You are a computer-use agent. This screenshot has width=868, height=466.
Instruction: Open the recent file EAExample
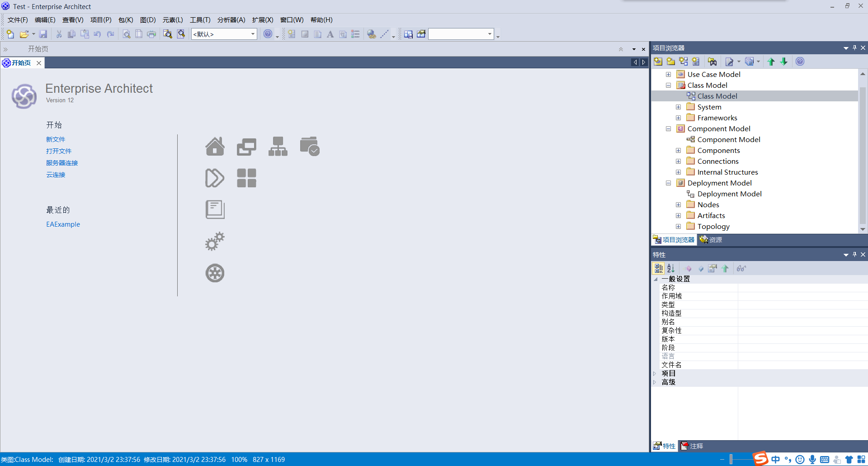pos(63,224)
